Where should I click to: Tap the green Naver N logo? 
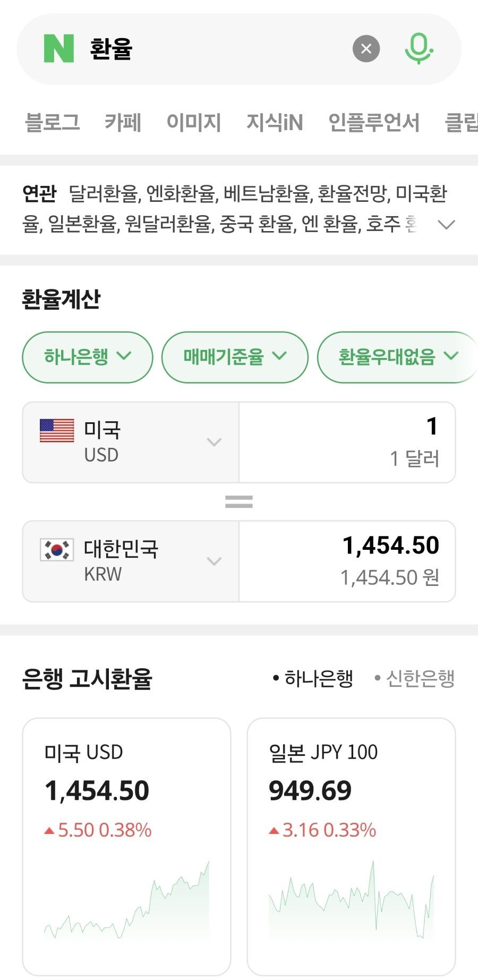(x=58, y=49)
